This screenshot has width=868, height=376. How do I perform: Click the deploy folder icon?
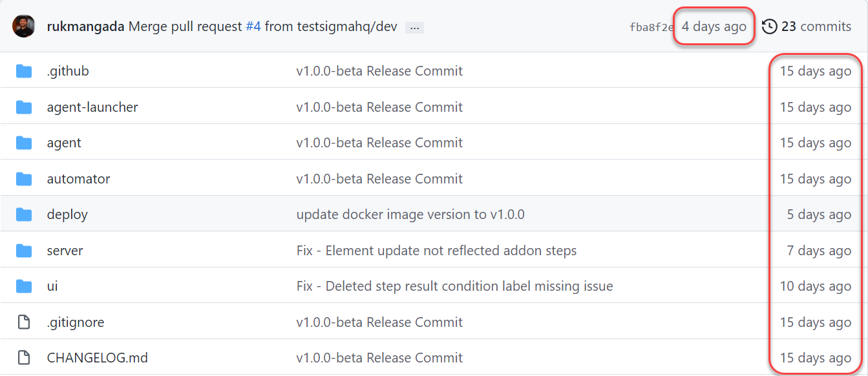click(x=24, y=214)
